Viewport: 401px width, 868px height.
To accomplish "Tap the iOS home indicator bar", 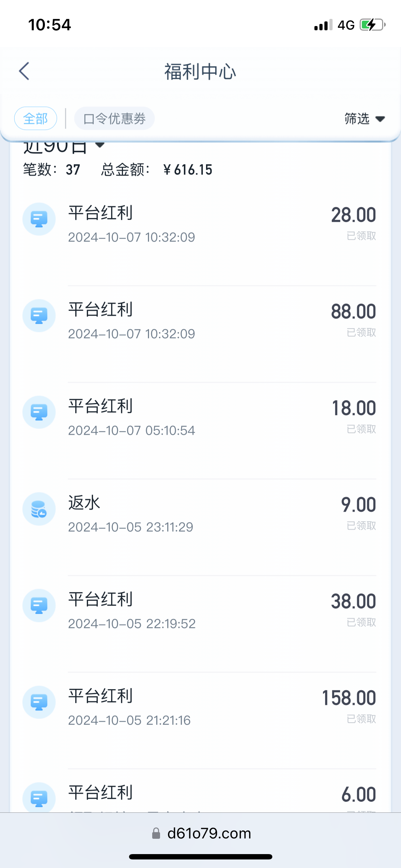I will click(x=200, y=857).
